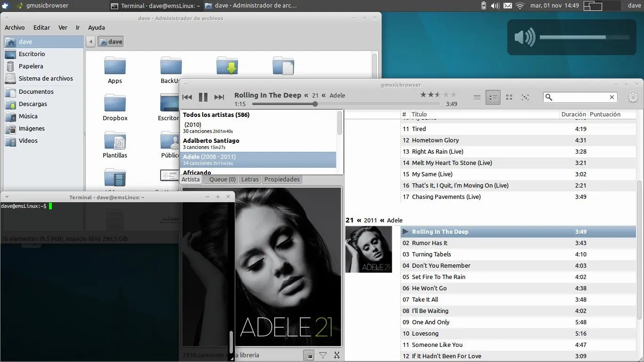Screen dimensions: 644x362
Task: Skip to next track in gmusicbrowser
Action: 219,97
